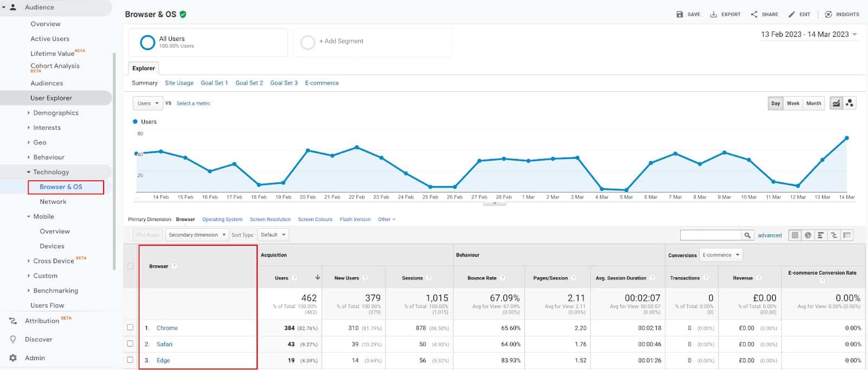
Task: Select the line chart view icon
Action: click(836, 103)
